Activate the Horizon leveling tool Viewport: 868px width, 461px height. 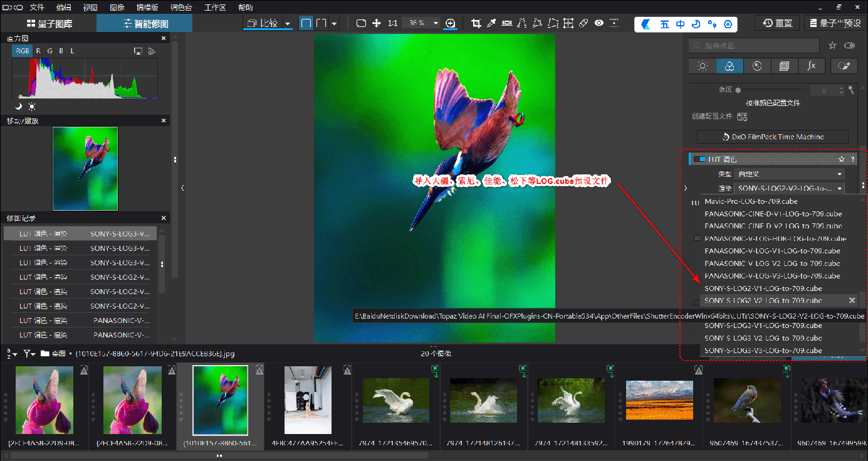point(506,23)
